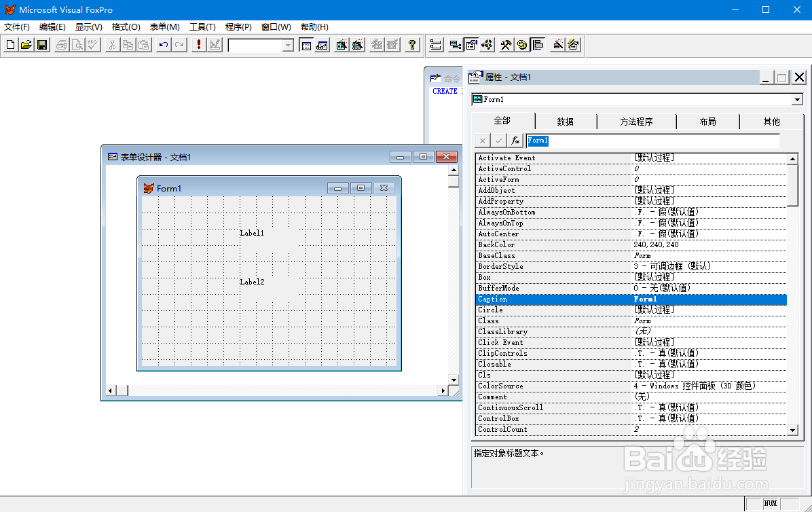Open a file using the folder icon
Image resolution: width=812 pixels, height=512 pixels.
(x=26, y=45)
